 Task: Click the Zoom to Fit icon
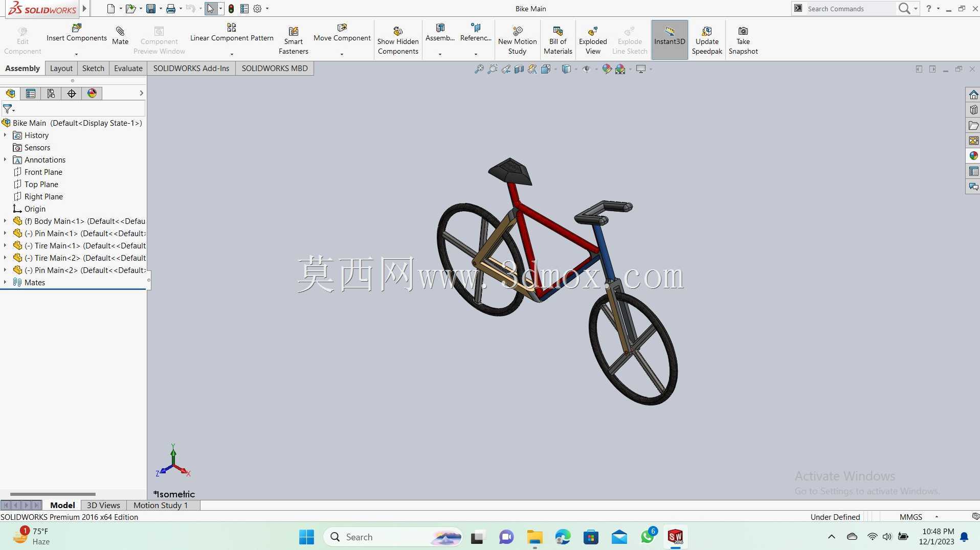tap(479, 69)
